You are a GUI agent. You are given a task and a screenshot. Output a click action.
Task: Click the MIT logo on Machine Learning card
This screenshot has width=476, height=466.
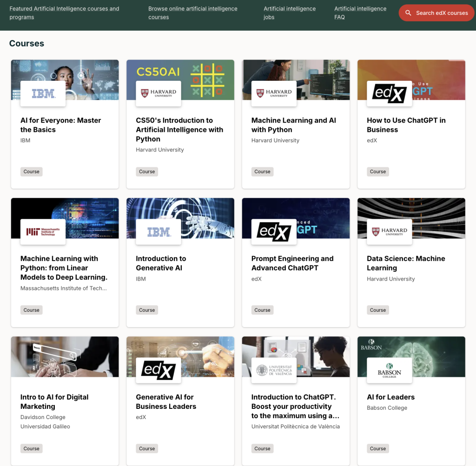pos(43,232)
